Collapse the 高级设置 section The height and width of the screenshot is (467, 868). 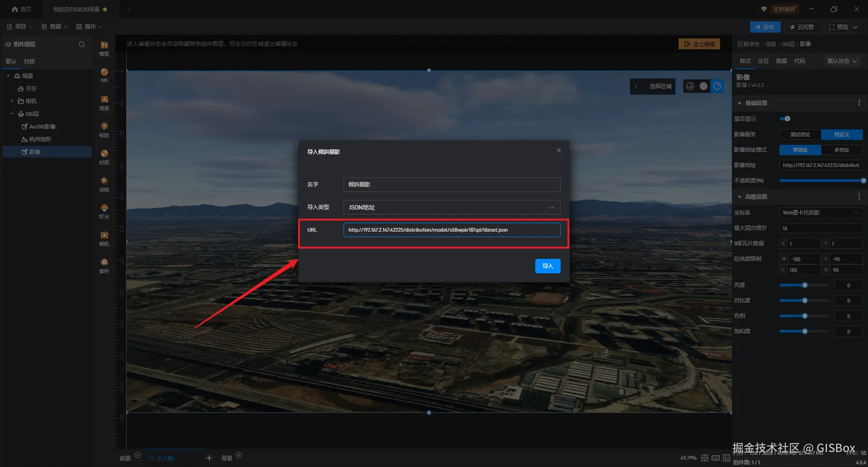pos(740,197)
